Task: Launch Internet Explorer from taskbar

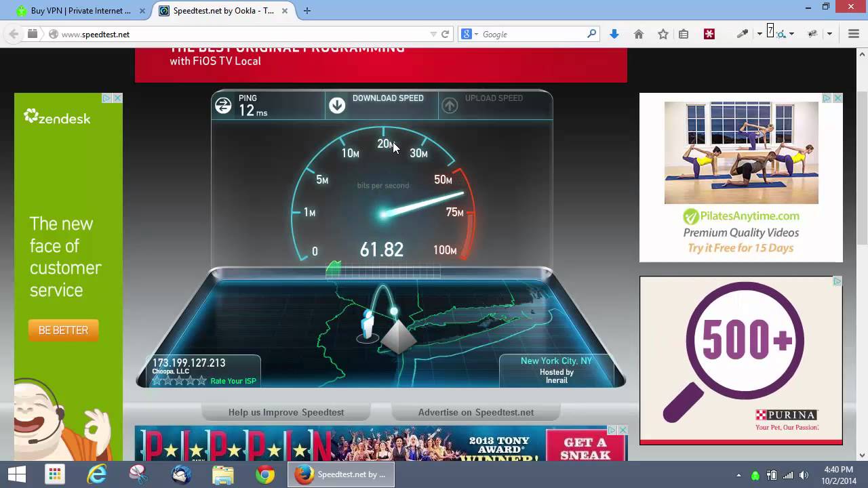Action: 97,474
